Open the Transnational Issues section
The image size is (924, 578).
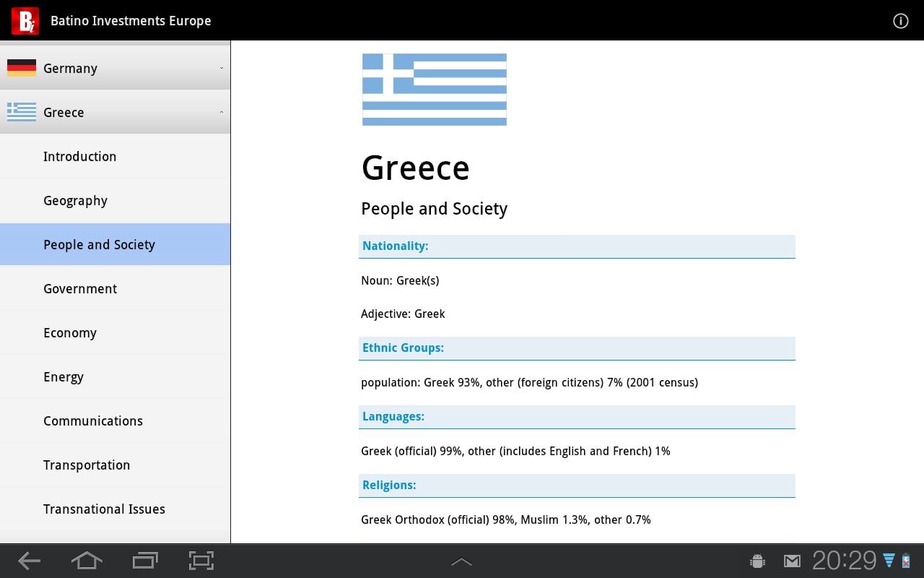115,509
